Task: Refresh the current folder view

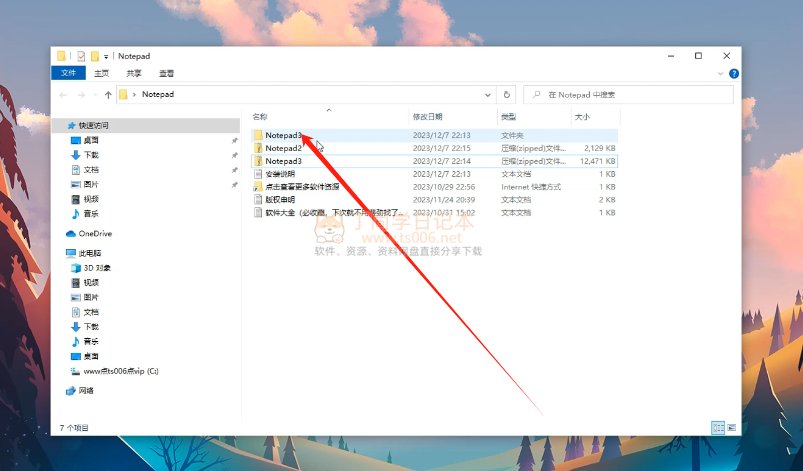Action: pos(506,95)
